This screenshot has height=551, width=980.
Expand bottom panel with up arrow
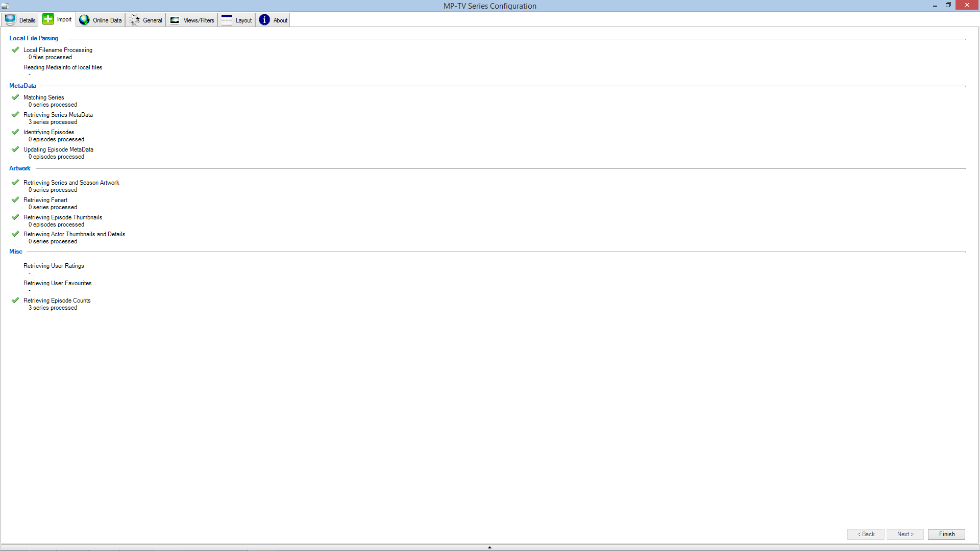(x=489, y=547)
